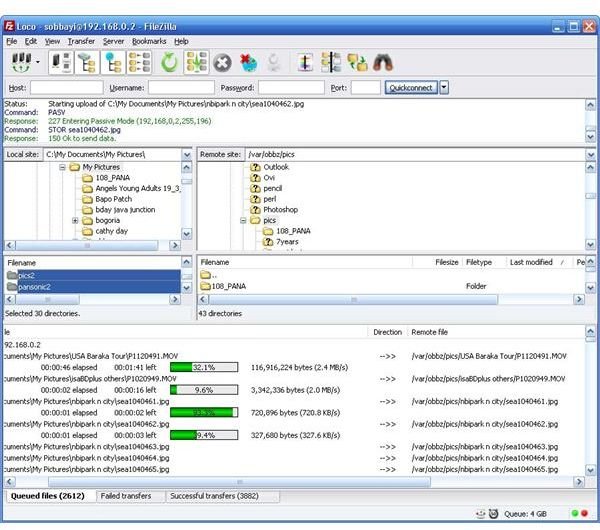
Task: Disconnect from the current server icon
Action: point(249,63)
